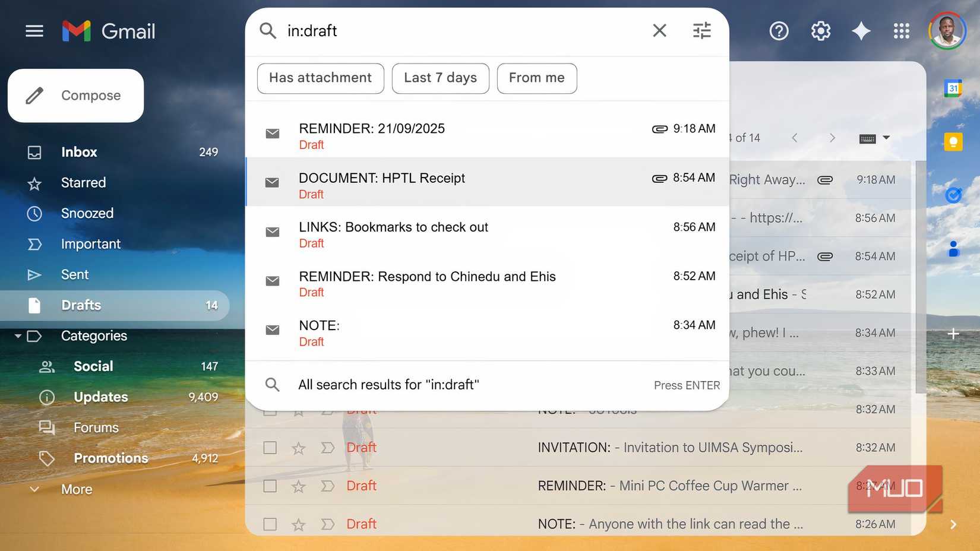Open suggestion DOCUMENT: HPTL Receipt
Viewport: 980px width, 551px height.
point(487,182)
